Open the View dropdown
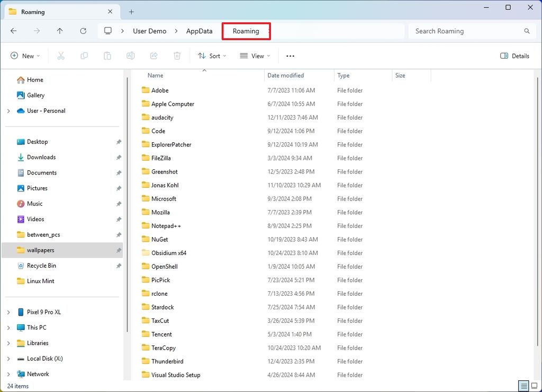Screen dimensions: 542x392 (x=255, y=56)
